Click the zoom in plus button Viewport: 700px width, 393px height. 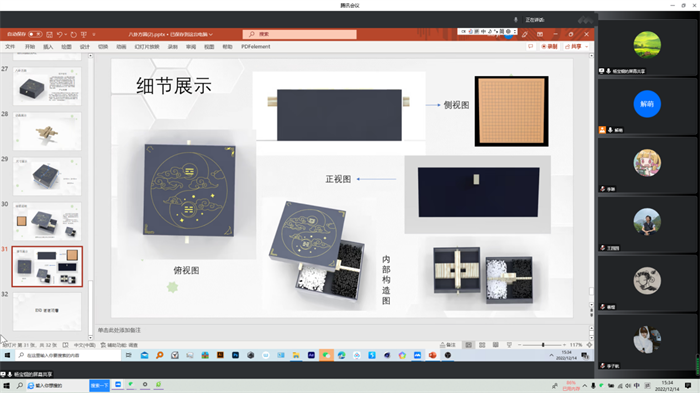tap(564, 345)
